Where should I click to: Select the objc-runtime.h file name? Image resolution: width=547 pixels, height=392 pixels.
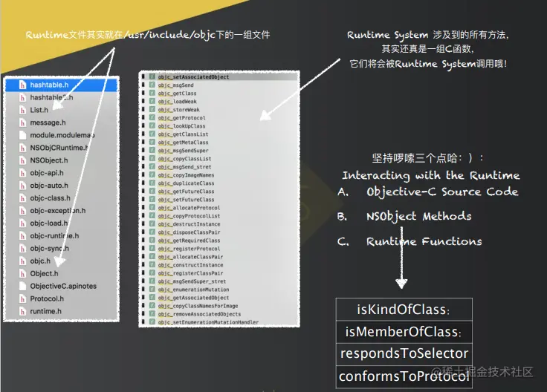54,236
